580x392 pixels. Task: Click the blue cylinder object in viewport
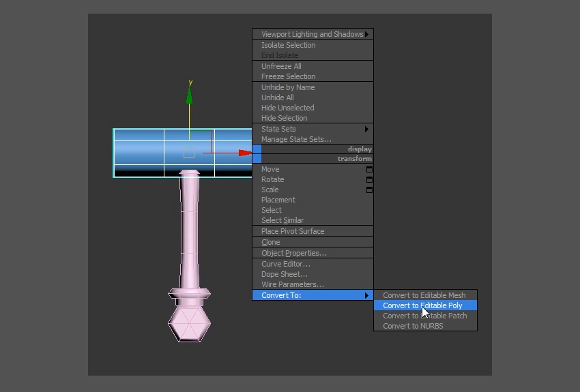point(143,151)
